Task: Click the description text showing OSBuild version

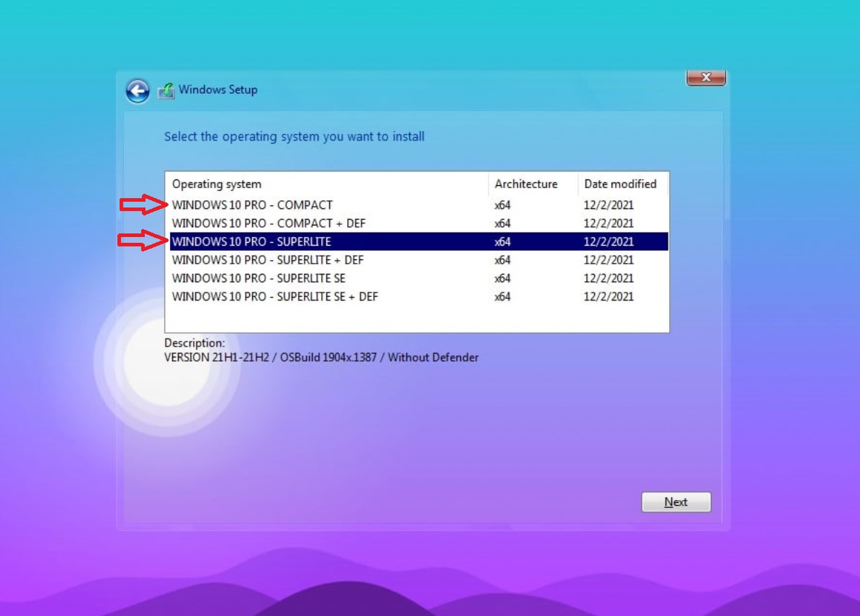Action: 321,357
